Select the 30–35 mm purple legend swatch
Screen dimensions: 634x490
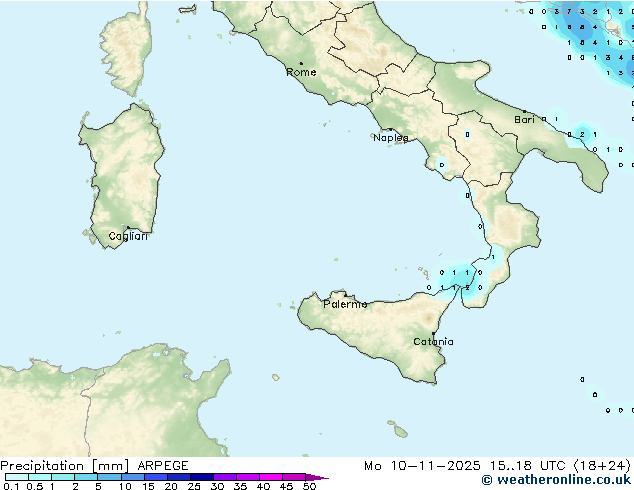pos(225,477)
